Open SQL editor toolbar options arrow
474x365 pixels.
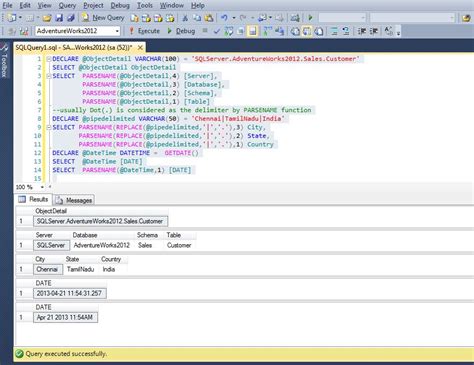398,32
